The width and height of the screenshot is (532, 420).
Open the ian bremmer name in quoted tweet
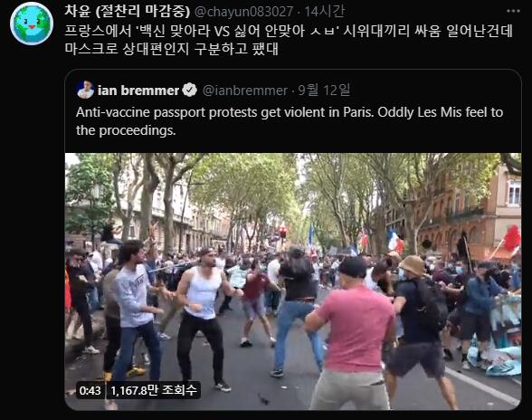[x=138, y=91]
